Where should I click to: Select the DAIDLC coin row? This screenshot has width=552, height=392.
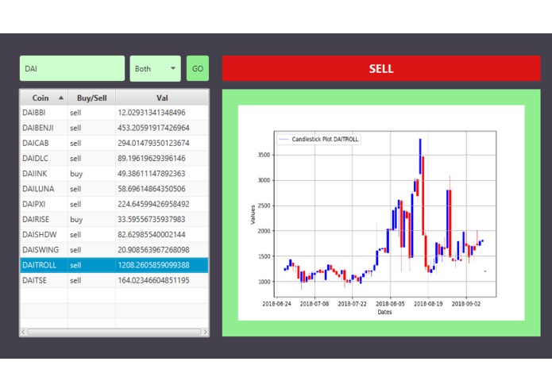(114, 158)
